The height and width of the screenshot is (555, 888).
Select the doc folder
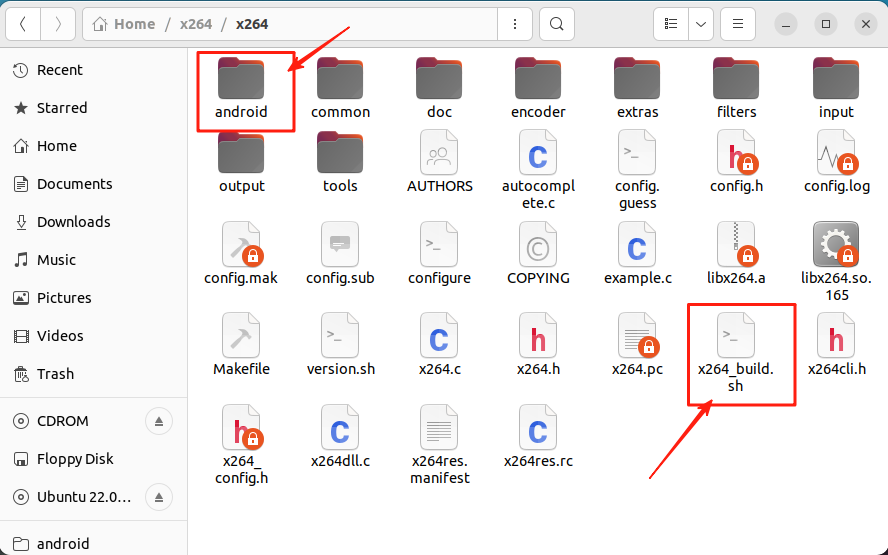tap(439, 88)
